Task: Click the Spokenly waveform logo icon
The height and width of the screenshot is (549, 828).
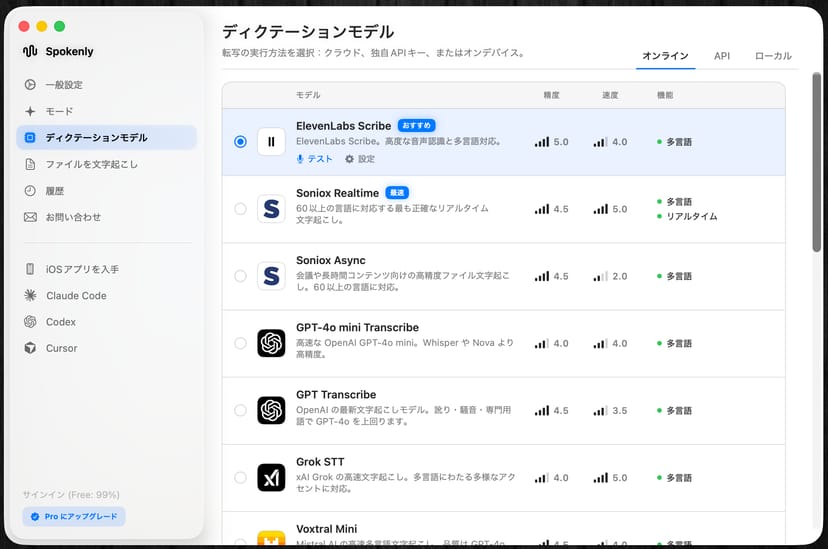Action: tap(30, 51)
